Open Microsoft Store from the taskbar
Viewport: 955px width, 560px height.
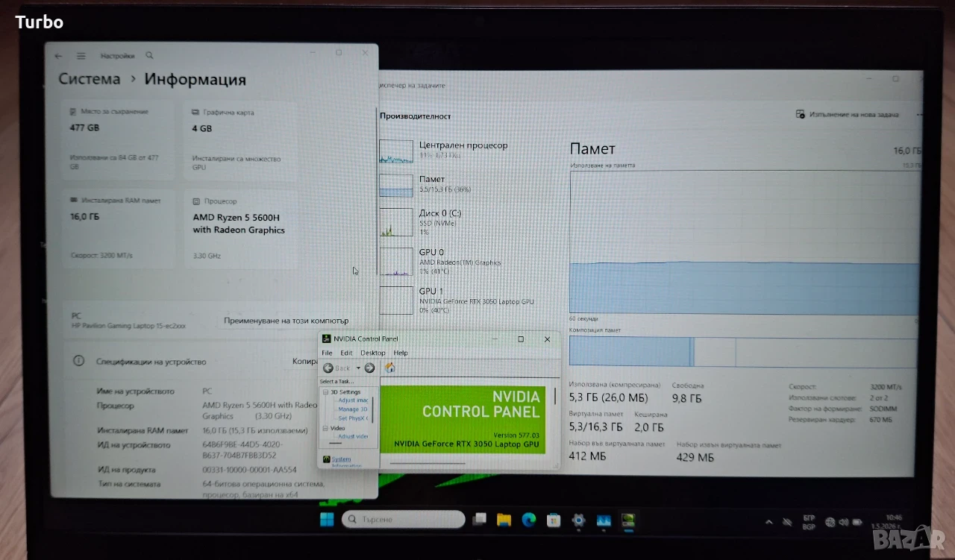pos(553,520)
